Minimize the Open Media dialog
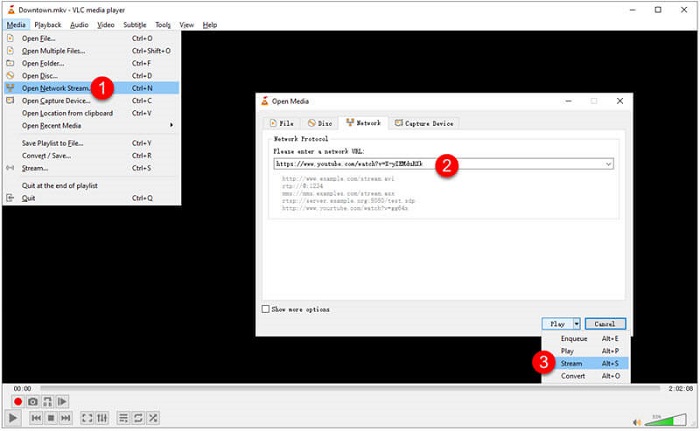The height and width of the screenshot is (431, 700). coord(568,101)
